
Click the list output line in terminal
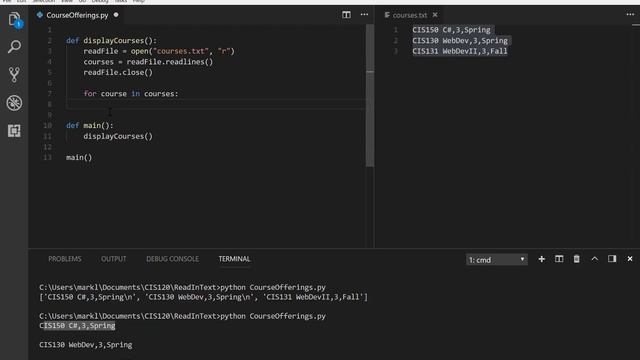203,297
